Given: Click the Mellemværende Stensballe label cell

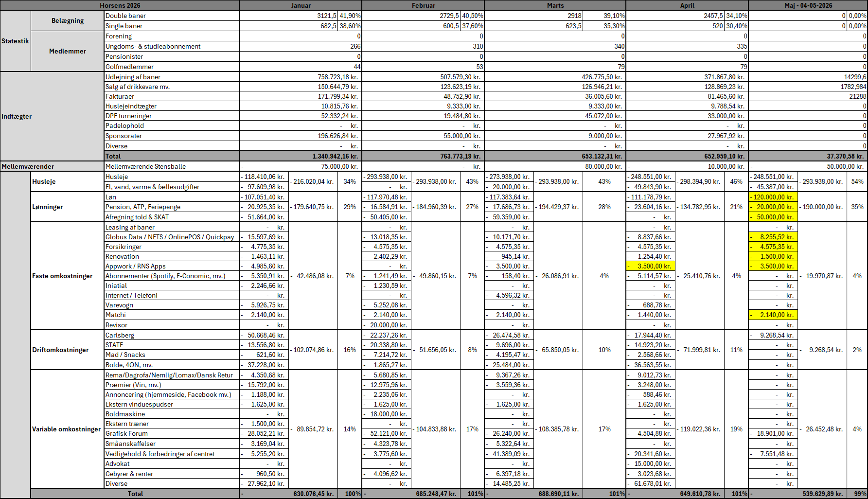Looking at the screenshot, I should (172, 166).
